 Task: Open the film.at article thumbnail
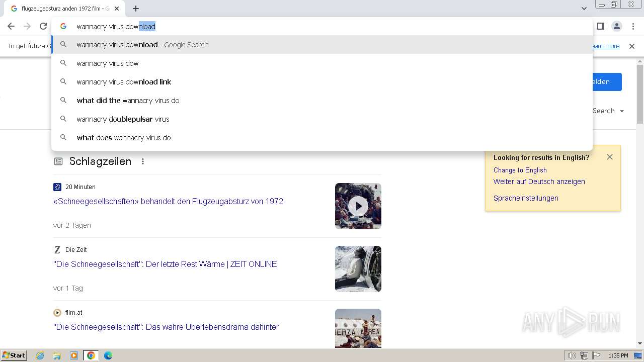358,328
